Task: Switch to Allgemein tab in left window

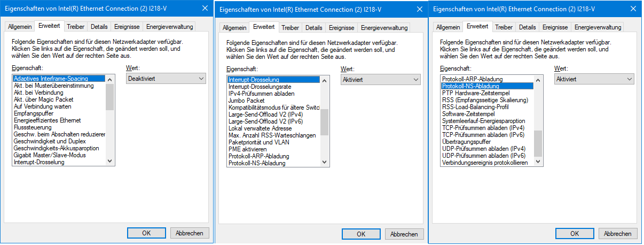Action: pyautogui.click(x=20, y=27)
